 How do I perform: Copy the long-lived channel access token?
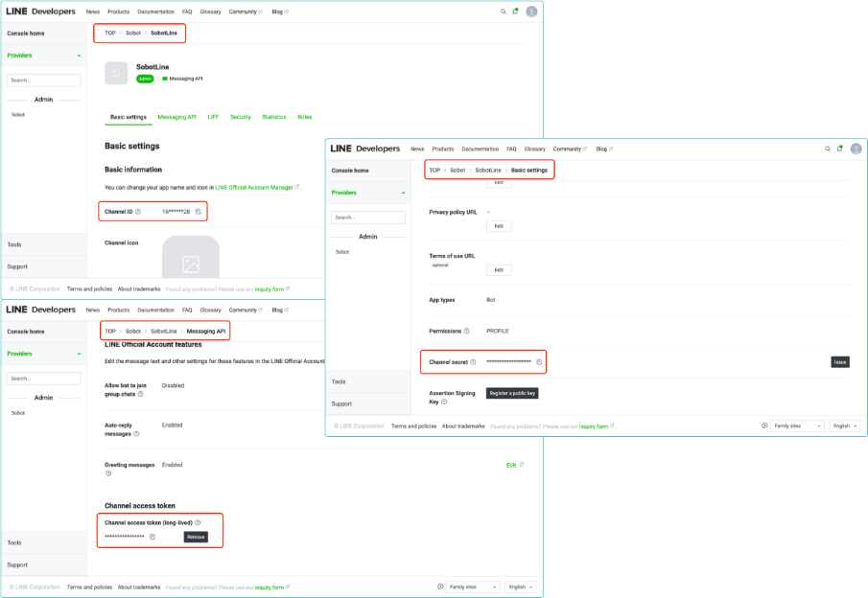(152, 538)
